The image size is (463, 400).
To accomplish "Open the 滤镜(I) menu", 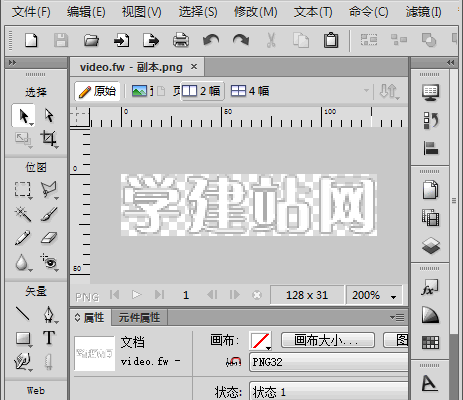I will (x=423, y=12).
